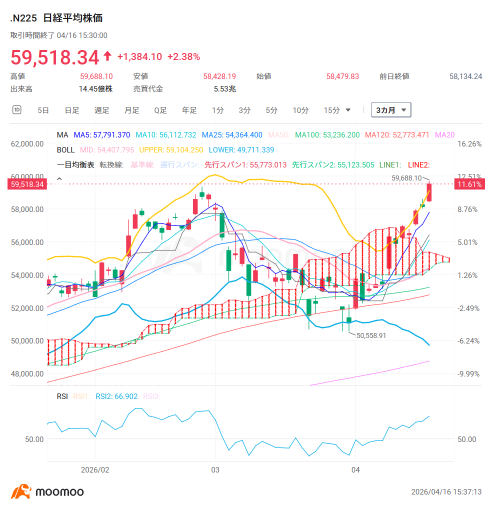Click the MA indicator label
Screen dimensions: 492x508
(62, 135)
